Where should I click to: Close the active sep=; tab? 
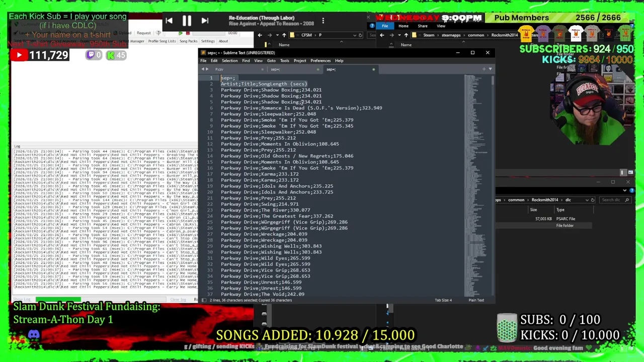click(373, 69)
